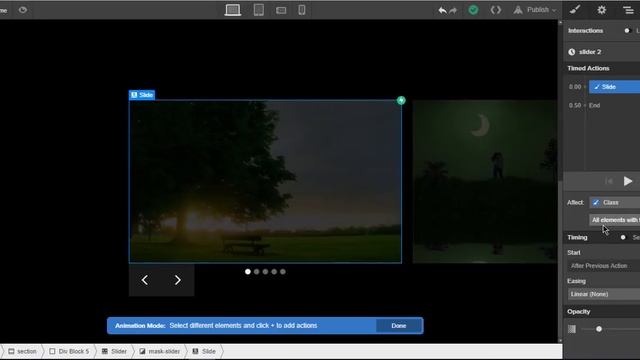Click the green interaction badge on Slide
The image size is (640, 360).
tap(401, 100)
